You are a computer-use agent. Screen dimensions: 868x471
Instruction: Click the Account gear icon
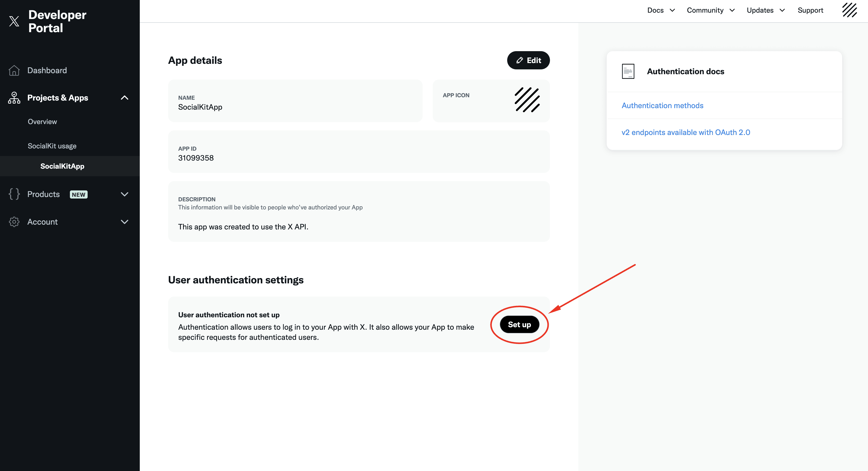[14, 222]
